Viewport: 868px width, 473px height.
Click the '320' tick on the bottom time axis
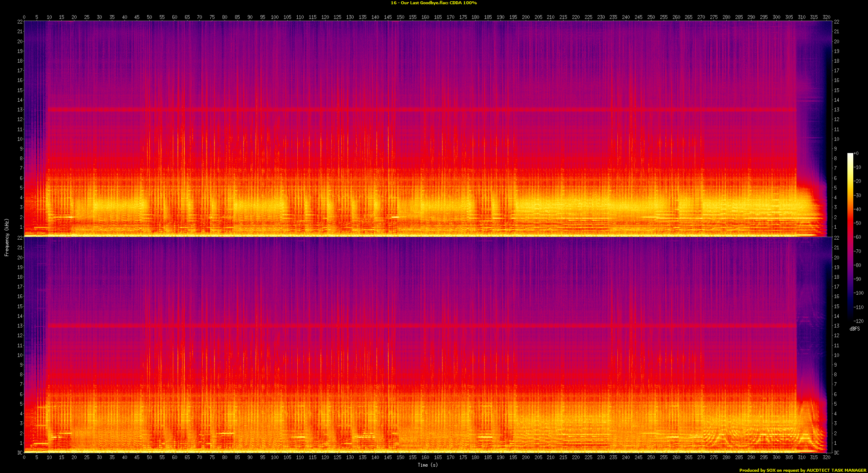tap(826, 457)
